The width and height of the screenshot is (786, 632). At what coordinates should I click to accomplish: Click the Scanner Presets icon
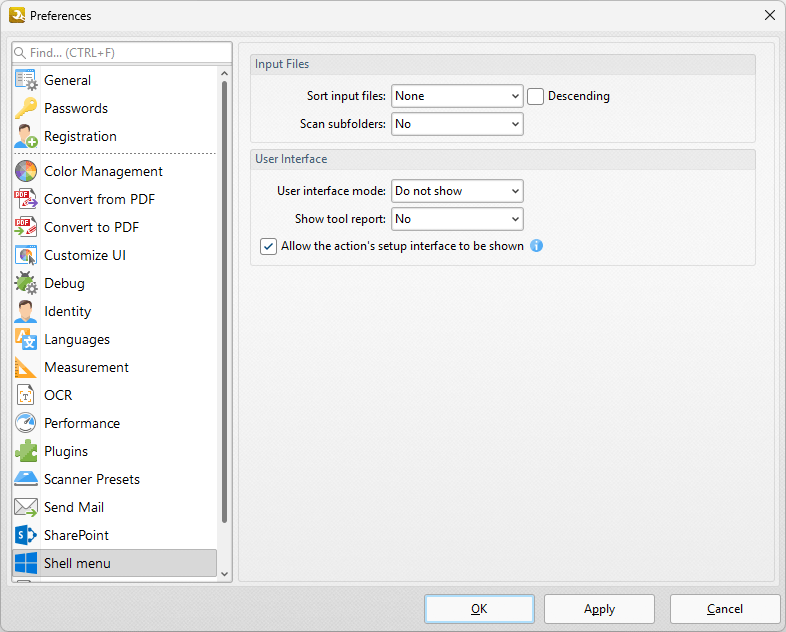pyautogui.click(x=26, y=480)
